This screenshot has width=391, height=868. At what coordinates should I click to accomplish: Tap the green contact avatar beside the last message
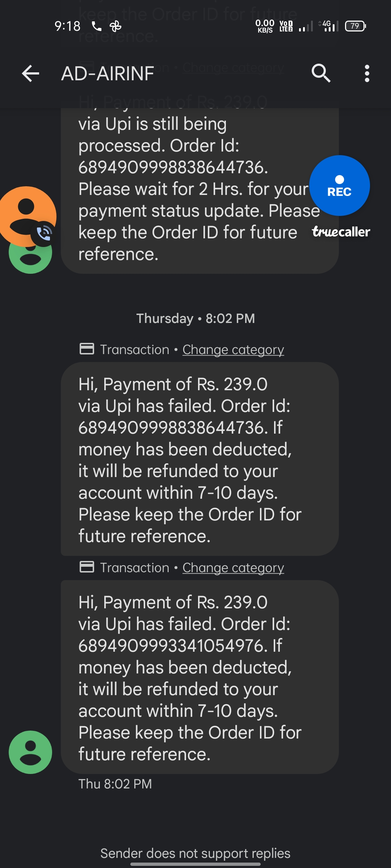[30, 752]
